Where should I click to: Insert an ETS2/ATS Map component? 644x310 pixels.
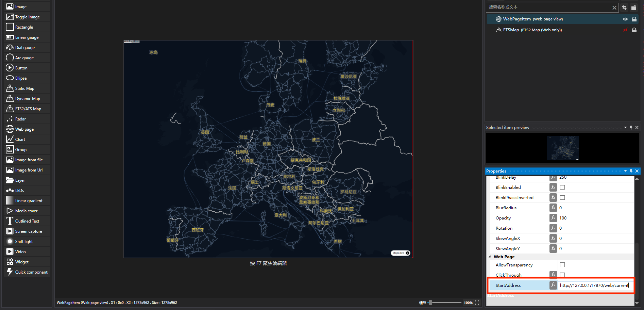27,109
